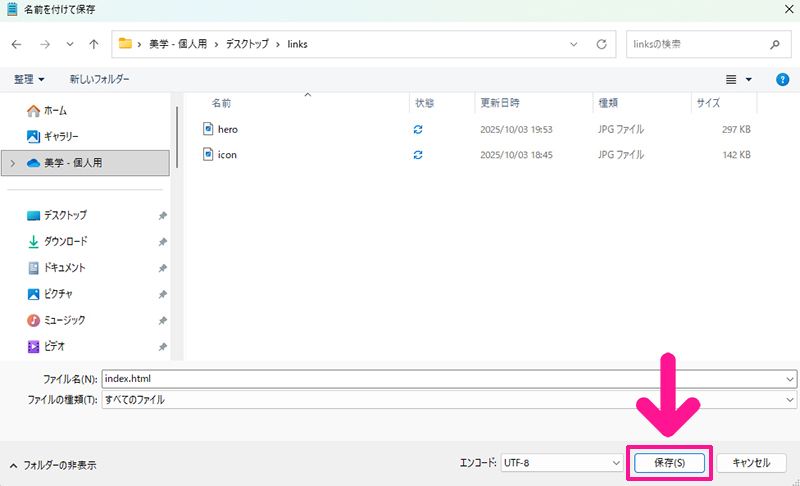The height and width of the screenshot is (486, 800).
Task: Open ギャラリー in the navigation pane
Action: [x=60, y=136]
